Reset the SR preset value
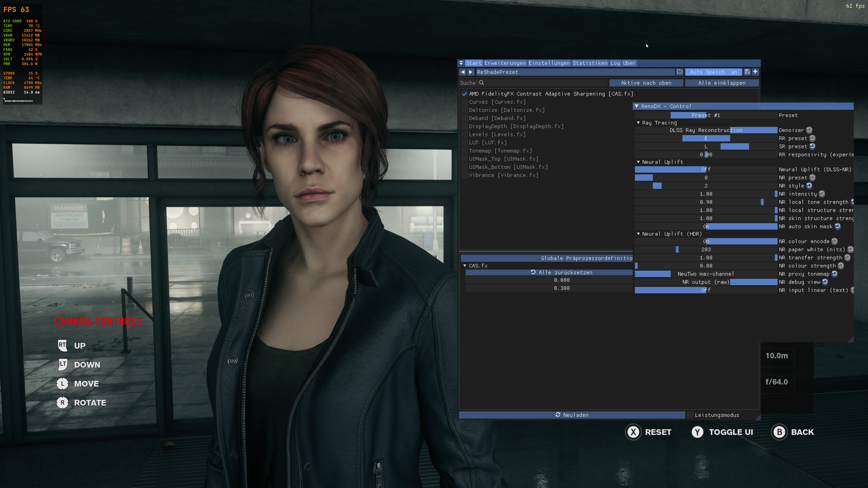 [x=812, y=146]
